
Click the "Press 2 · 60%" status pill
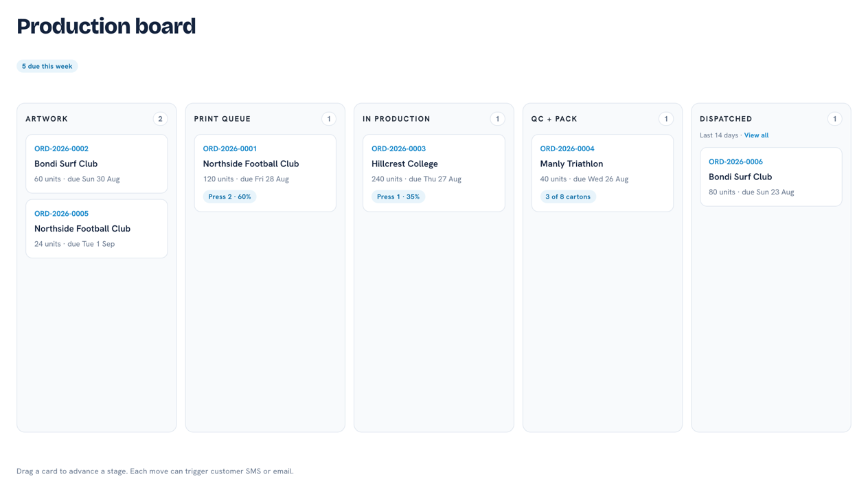coord(229,197)
